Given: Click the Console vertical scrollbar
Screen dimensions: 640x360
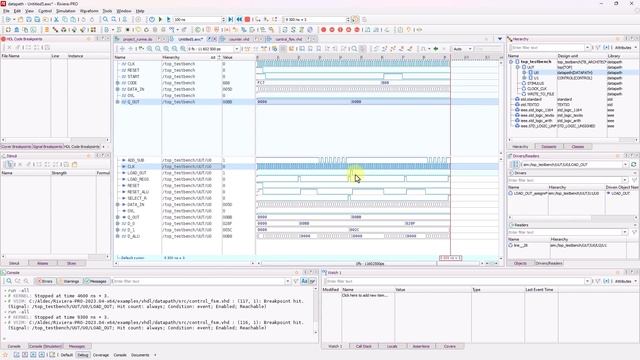Looking at the screenshot, I should click(316, 312).
